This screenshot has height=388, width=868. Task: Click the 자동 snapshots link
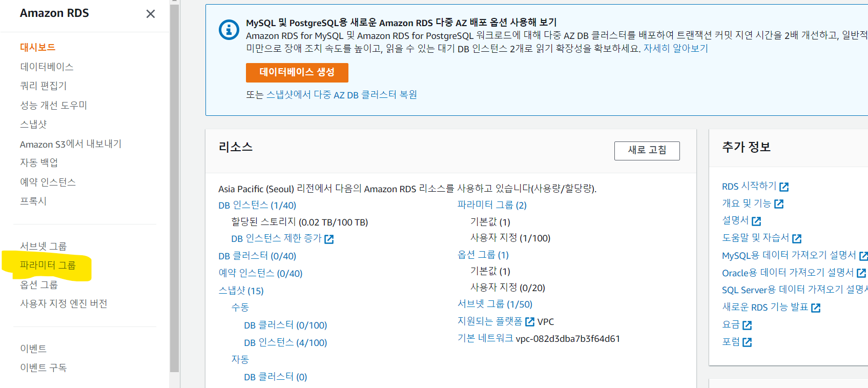click(240, 359)
